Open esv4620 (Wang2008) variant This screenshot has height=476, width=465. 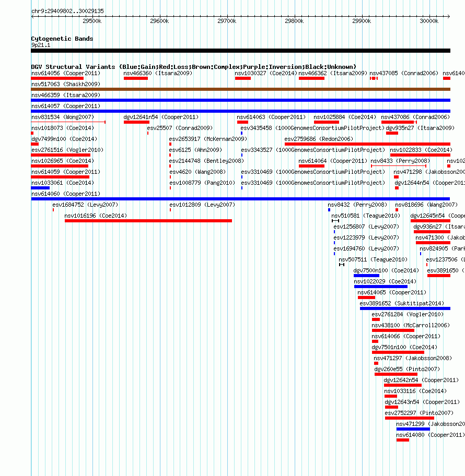coord(197,172)
